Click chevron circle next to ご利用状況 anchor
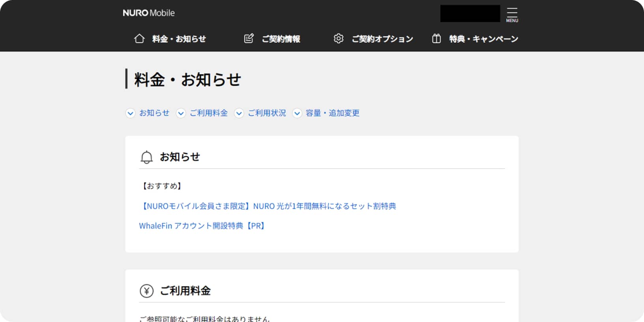This screenshot has width=644, height=322. click(x=239, y=113)
